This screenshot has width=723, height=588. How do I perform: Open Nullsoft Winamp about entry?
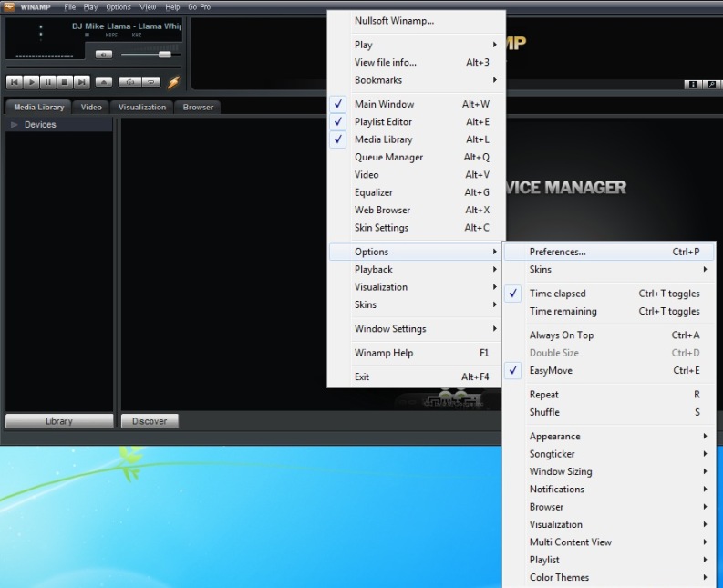coord(416,21)
